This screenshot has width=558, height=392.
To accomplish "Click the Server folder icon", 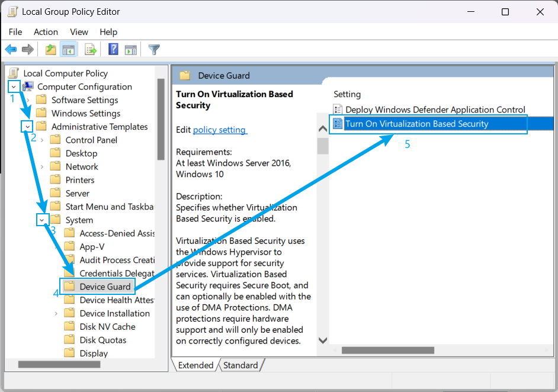I will coord(56,193).
